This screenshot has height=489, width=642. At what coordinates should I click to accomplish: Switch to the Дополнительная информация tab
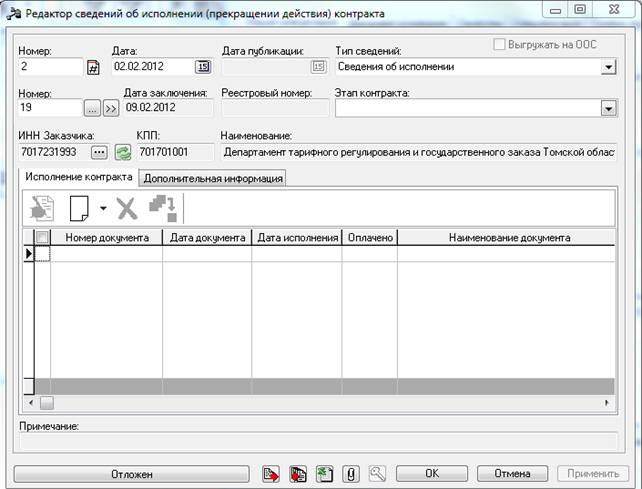coord(213,178)
